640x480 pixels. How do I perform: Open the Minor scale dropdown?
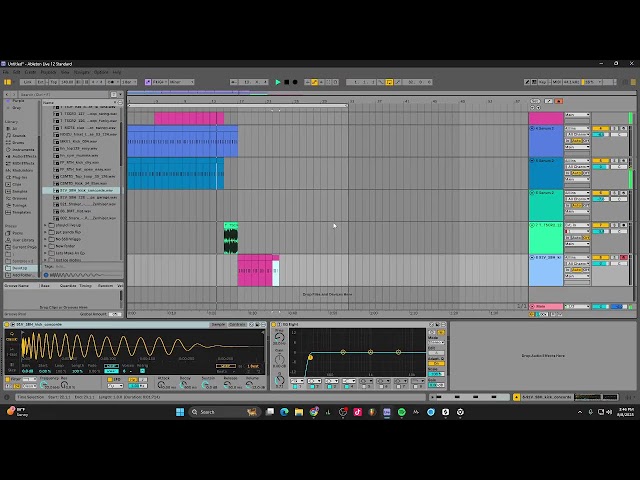coord(182,82)
